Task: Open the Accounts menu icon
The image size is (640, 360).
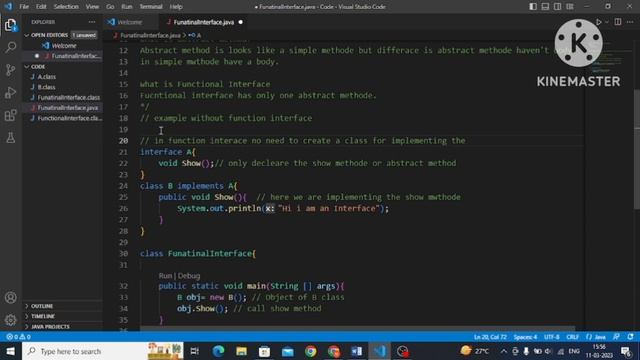Action: (11, 298)
